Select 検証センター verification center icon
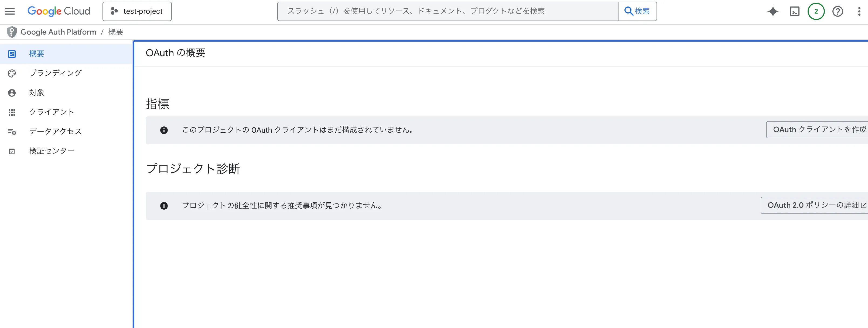 pos(12,150)
